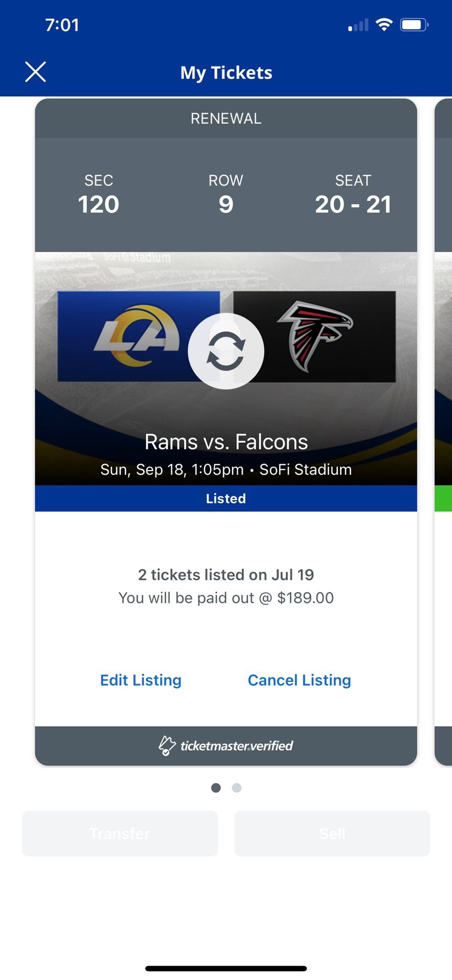Choose Cancel Listing

tap(299, 680)
